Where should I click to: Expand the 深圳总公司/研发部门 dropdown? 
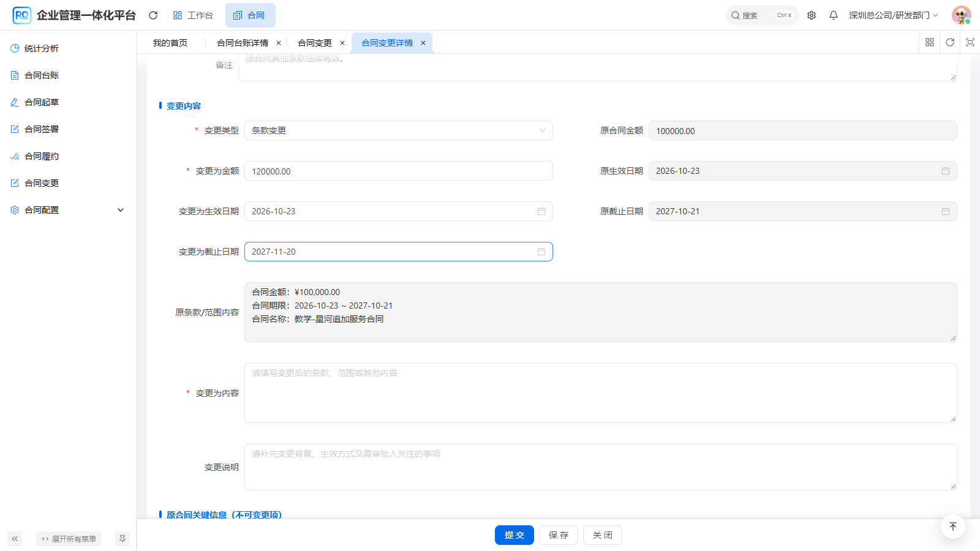[x=893, y=15]
